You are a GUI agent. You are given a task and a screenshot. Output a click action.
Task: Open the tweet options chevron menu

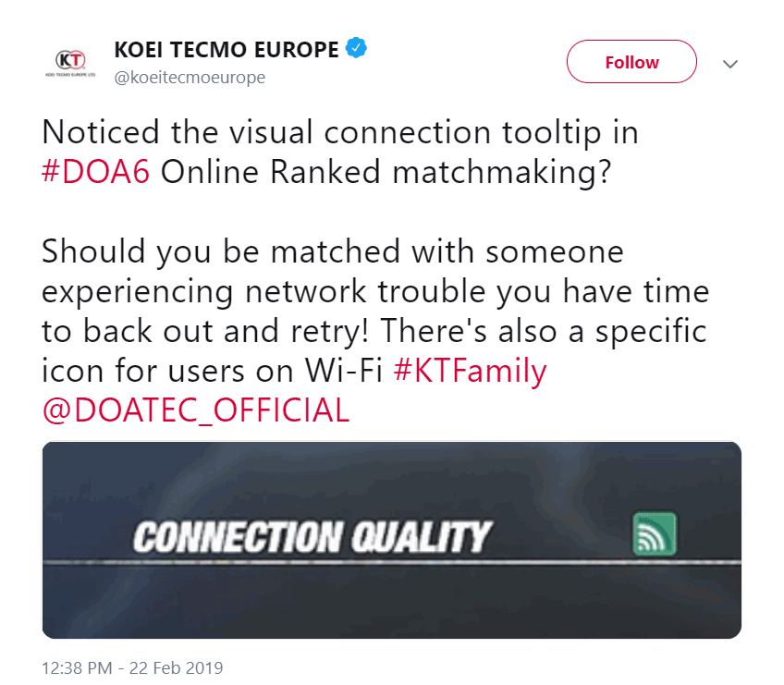(x=730, y=64)
